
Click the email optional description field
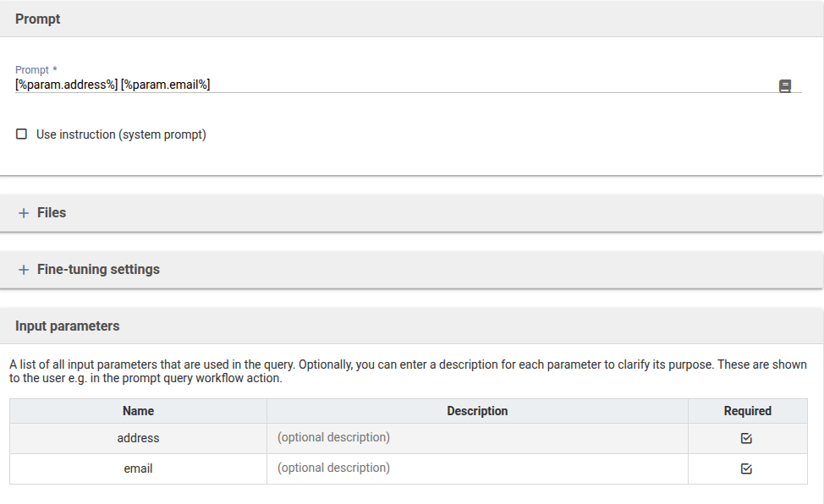pyautogui.click(x=477, y=468)
